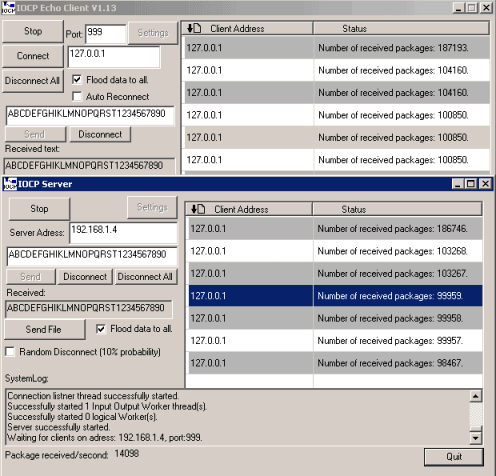Enable Auto Reconnect checkbox

77,97
